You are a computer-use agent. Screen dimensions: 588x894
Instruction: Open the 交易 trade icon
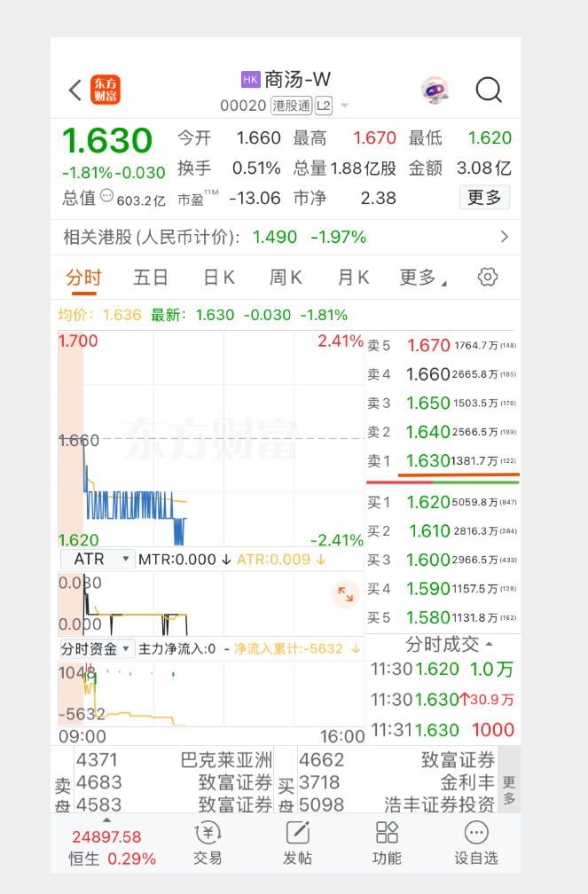click(x=208, y=843)
